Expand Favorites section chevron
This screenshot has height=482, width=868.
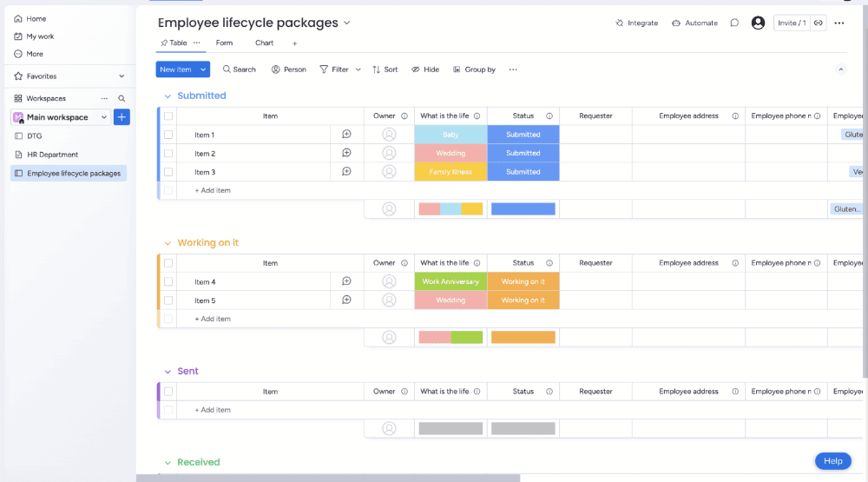coord(122,76)
